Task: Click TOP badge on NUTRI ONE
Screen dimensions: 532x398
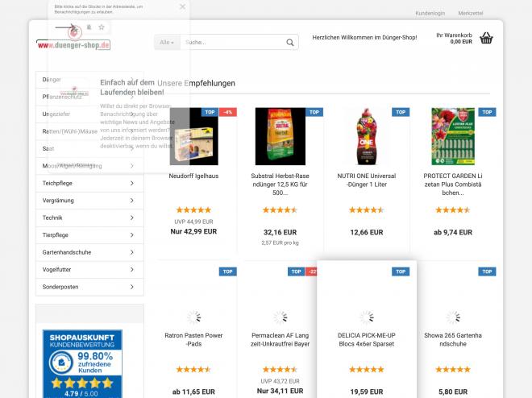Action: (401, 112)
